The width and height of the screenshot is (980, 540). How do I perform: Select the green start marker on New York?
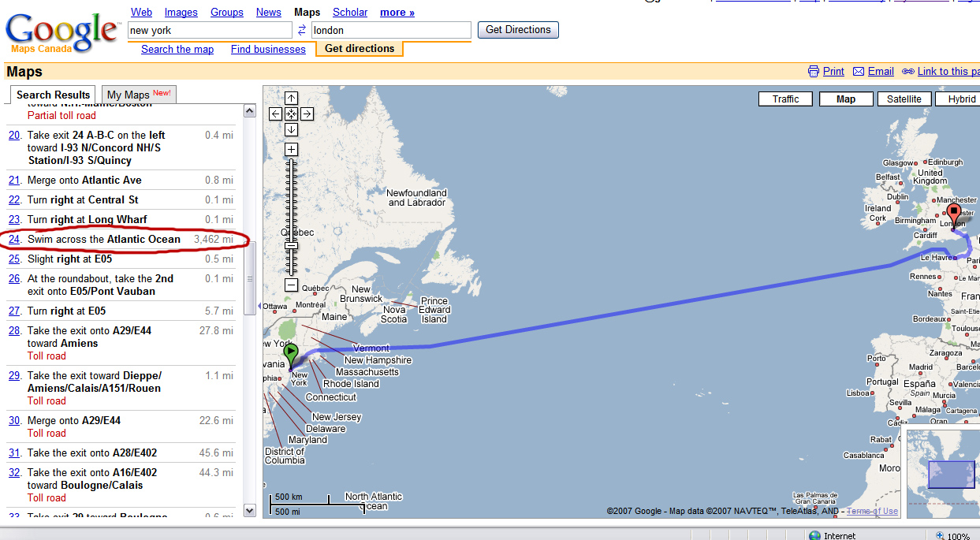(x=291, y=356)
